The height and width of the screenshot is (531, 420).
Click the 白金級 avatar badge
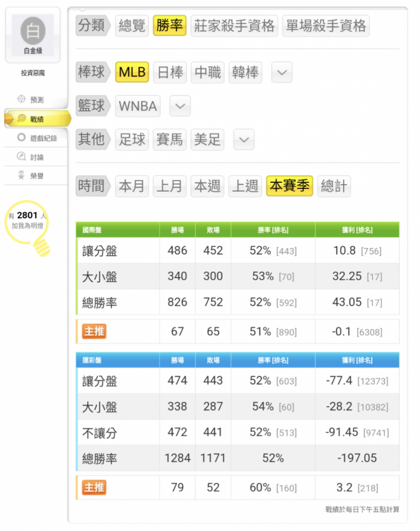tap(33, 35)
